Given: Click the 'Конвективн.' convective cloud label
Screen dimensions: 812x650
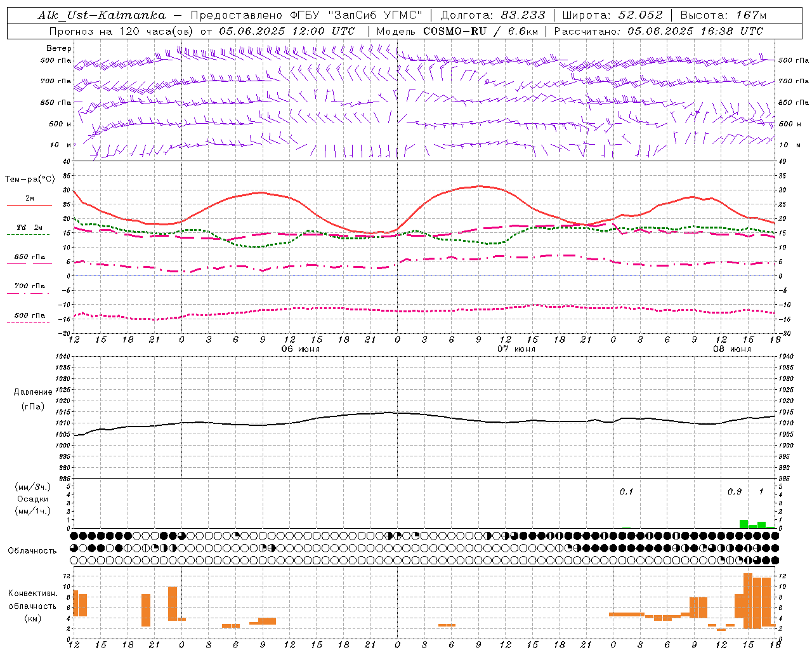Looking at the screenshot, I should [32, 594].
